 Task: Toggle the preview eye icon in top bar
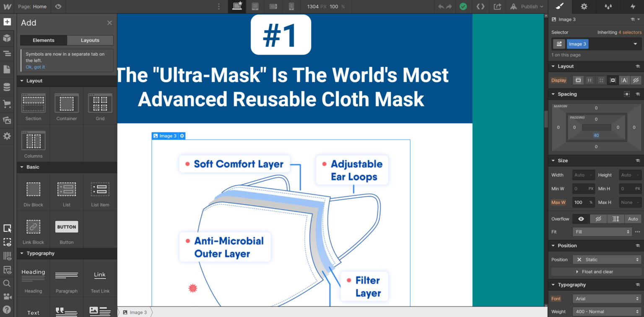[58, 6]
